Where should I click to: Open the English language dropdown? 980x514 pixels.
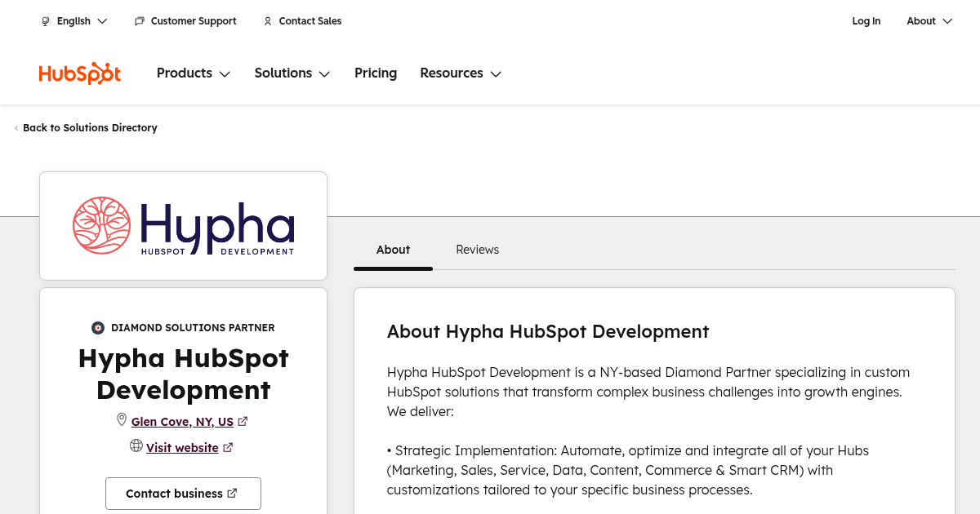(x=74, y=21)
